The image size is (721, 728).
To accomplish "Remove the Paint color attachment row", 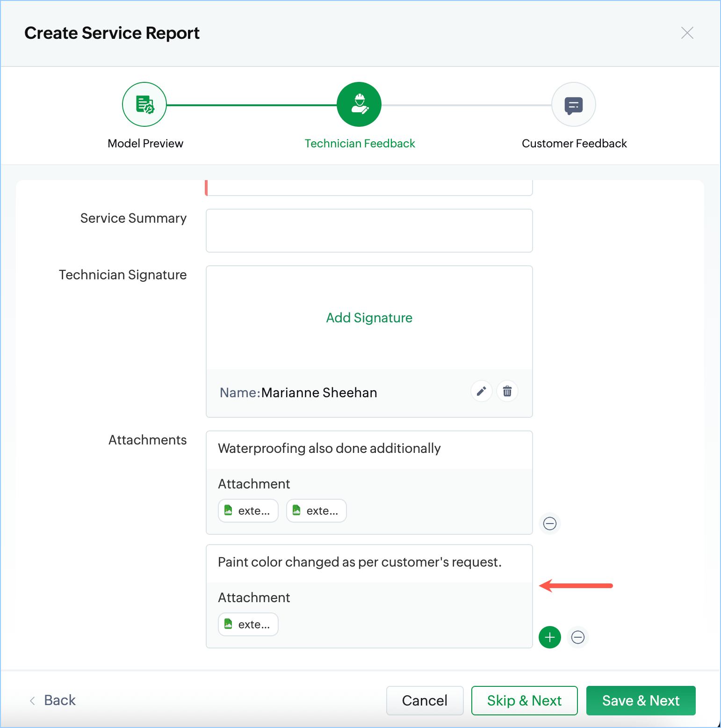I will 578,637.
